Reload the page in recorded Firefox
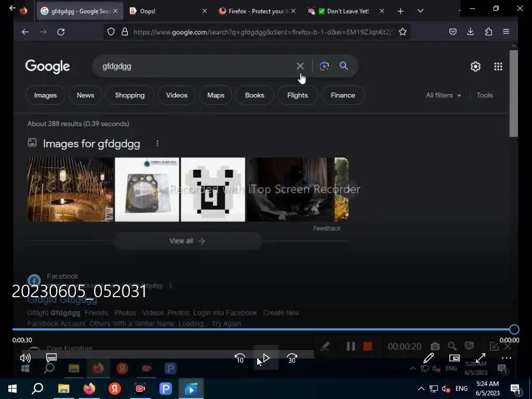Viewport: 532px width, 399px height. 61,32
